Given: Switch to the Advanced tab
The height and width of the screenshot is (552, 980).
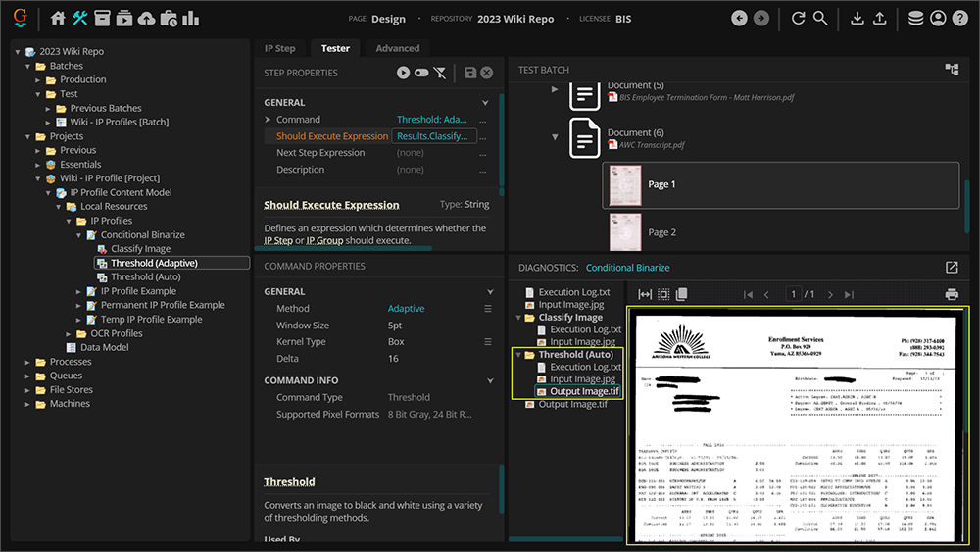Looking at the screenshot, I should coord(397,48).
